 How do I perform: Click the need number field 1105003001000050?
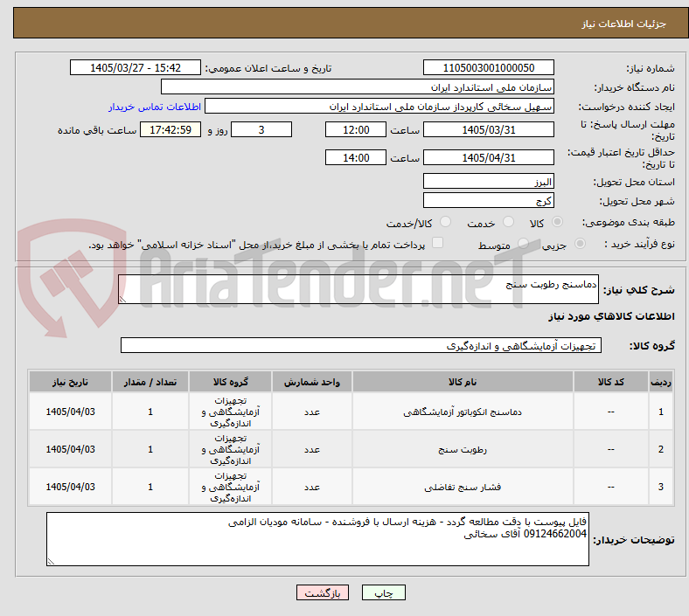489,67
